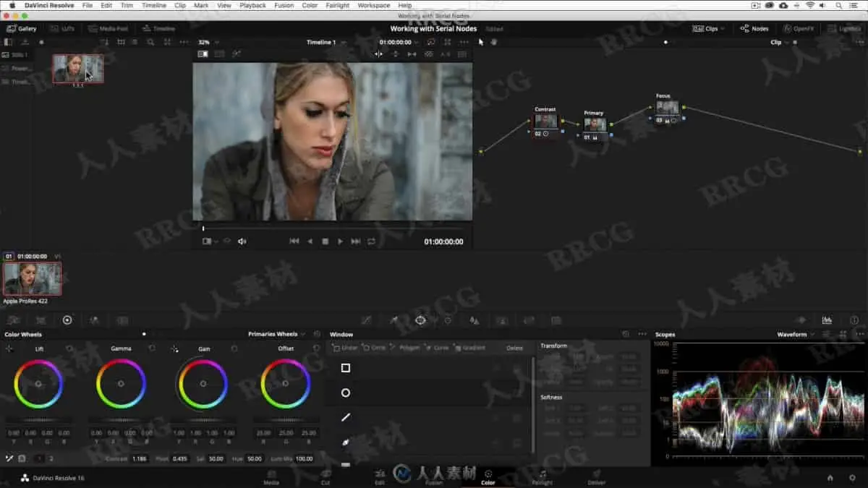Toggle the Clips panel

(x=705, y=29)
